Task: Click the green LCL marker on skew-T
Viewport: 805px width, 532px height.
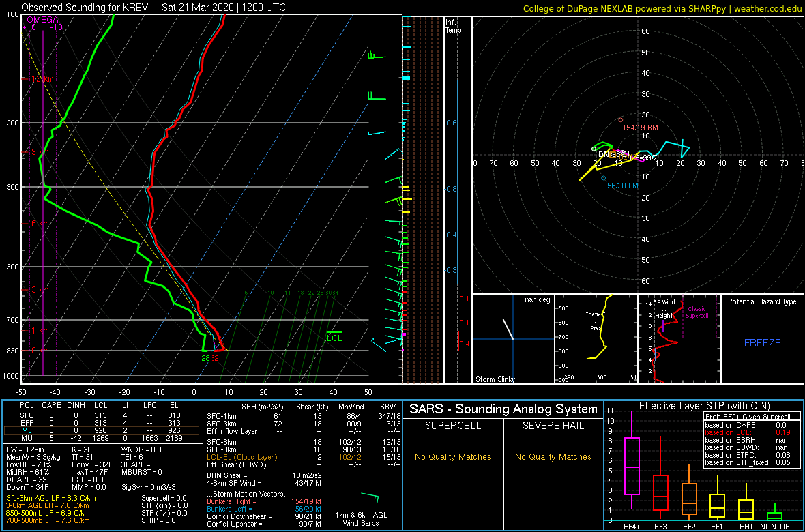Action: 334,337
